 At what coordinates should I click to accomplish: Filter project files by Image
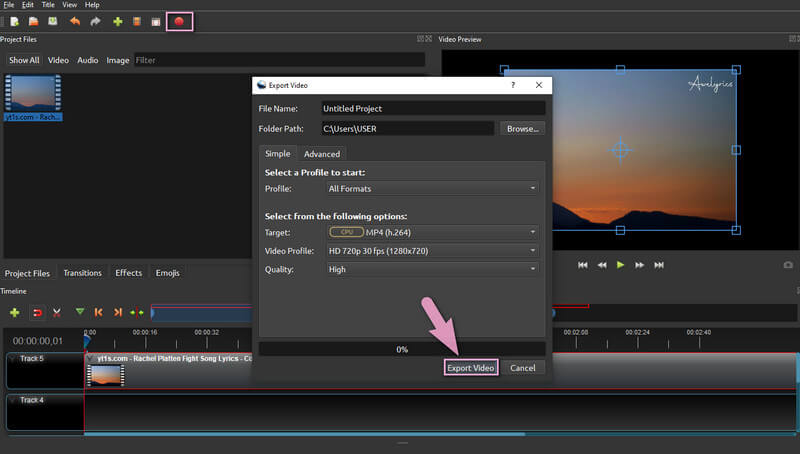tap(118, 60)
